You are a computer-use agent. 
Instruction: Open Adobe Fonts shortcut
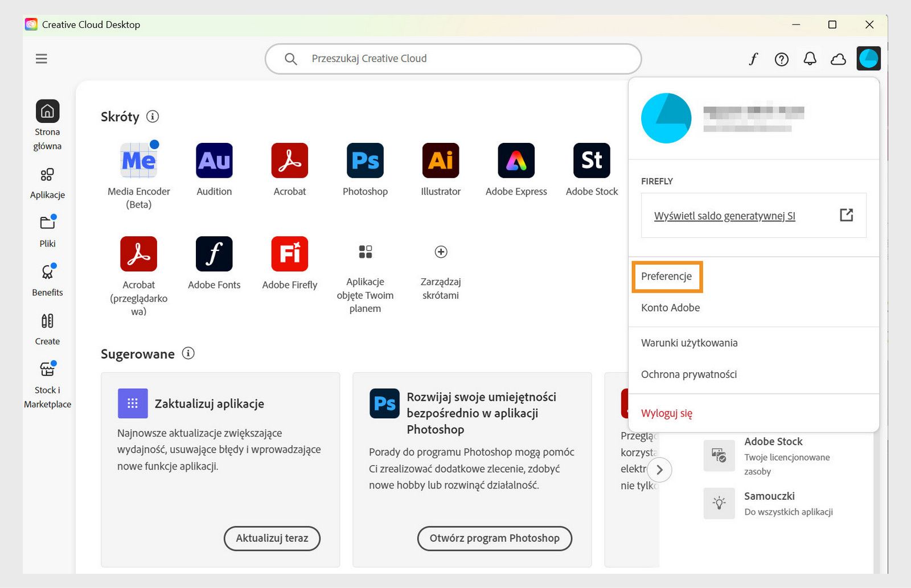point(214,254)
